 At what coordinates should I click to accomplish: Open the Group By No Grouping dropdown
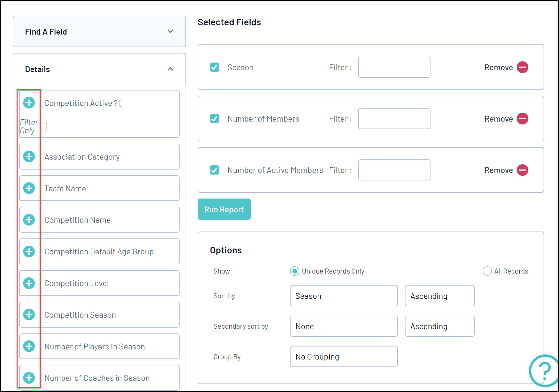(x=343, y=357)
